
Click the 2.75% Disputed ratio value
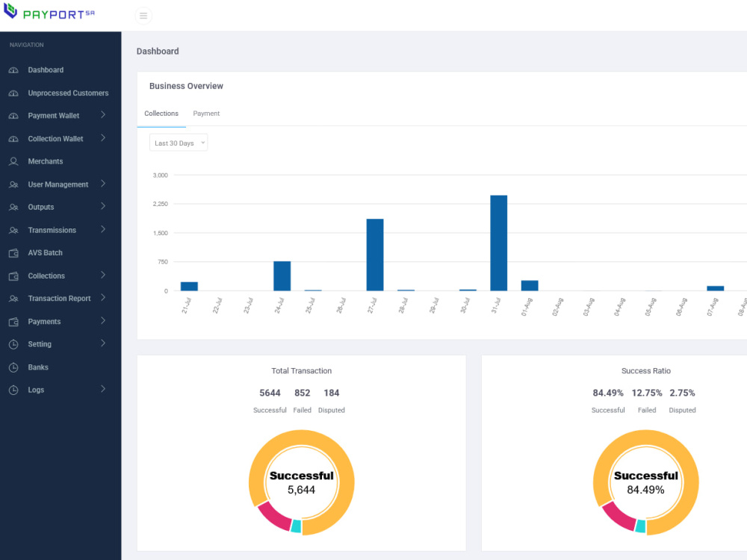coord(682,393)
